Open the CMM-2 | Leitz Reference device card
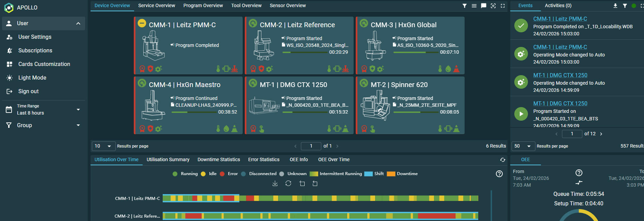 [x=299, y=46]
